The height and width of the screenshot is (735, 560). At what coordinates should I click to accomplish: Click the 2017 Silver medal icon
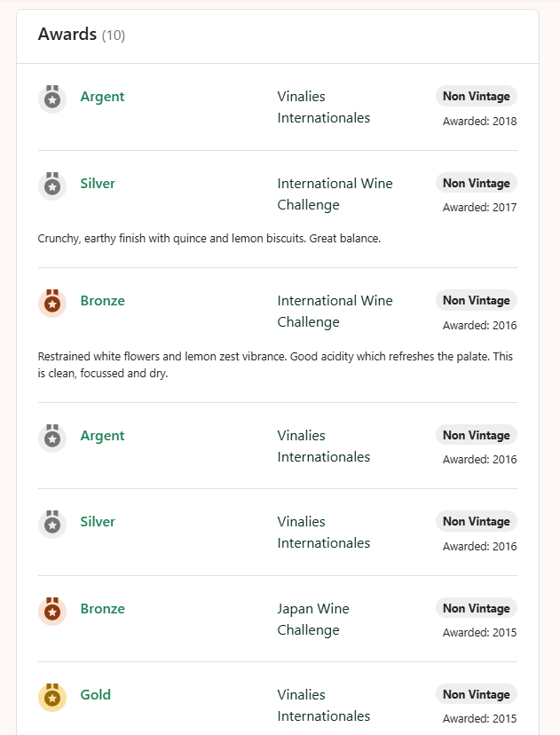[52, 185]
